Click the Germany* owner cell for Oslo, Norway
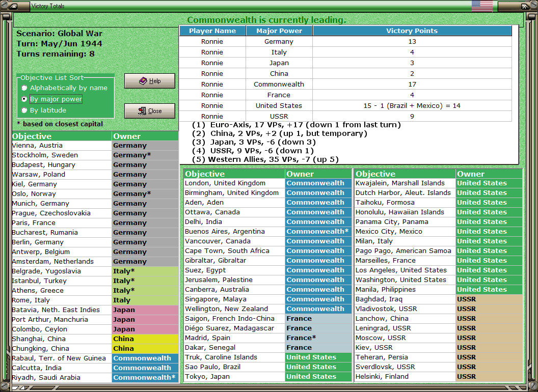This screenshot has height=392, width=538. coord(145,194)
